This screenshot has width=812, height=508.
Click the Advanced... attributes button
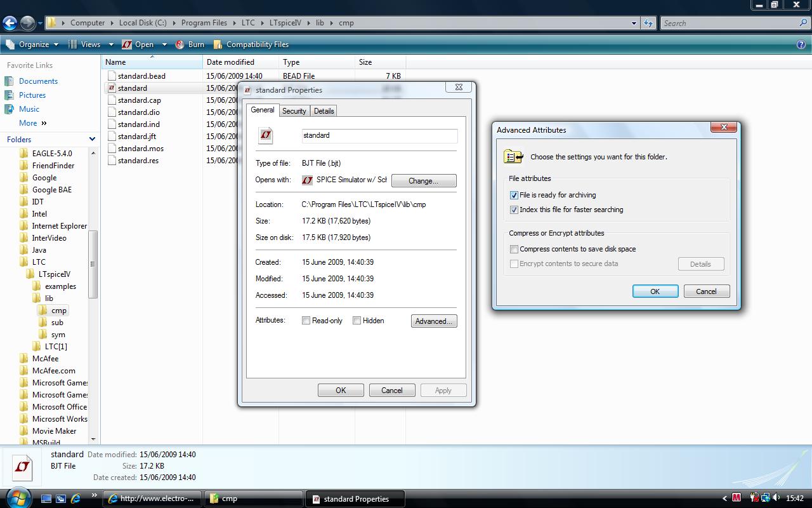434,321
